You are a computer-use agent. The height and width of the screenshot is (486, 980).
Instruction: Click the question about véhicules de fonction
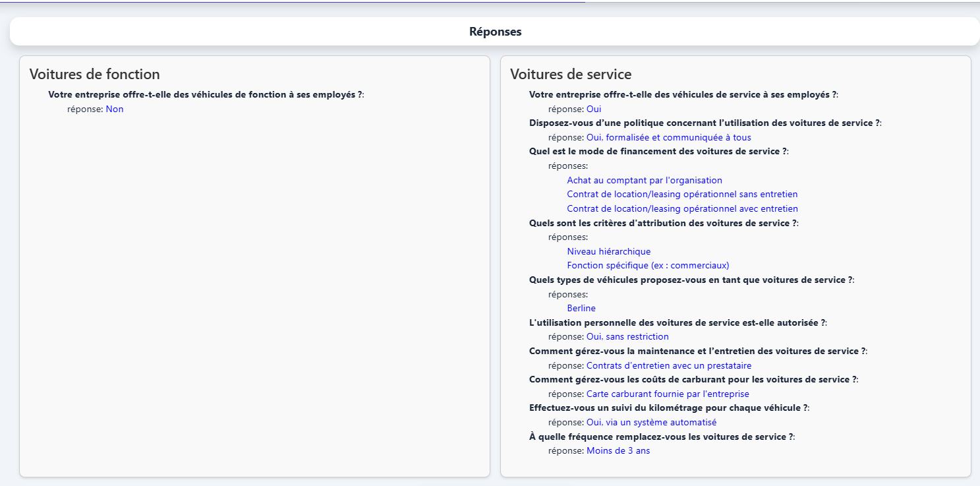[x=205, y=95]
